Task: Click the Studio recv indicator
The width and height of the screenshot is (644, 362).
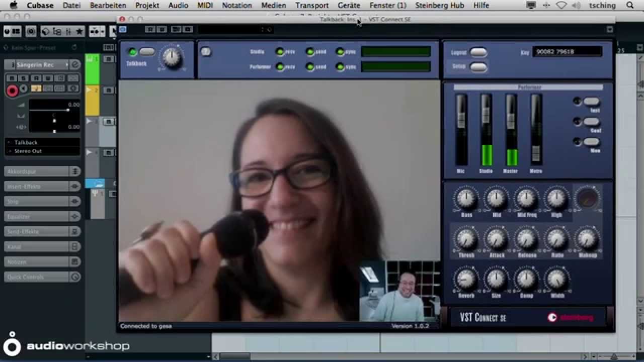Action: [x=280, y=52]
